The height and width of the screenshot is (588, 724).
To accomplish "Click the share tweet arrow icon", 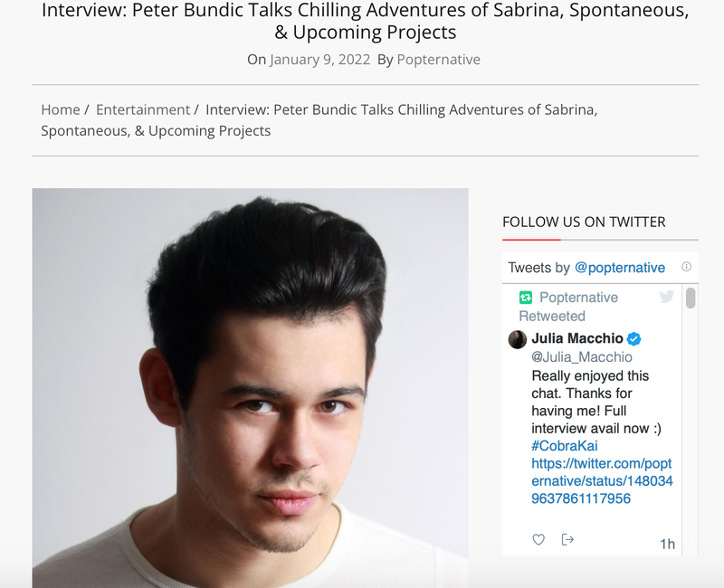I will tap(567, 539).
